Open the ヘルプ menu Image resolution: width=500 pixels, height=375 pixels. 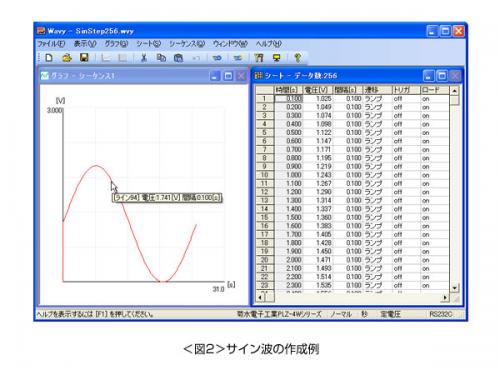[269, 44]
